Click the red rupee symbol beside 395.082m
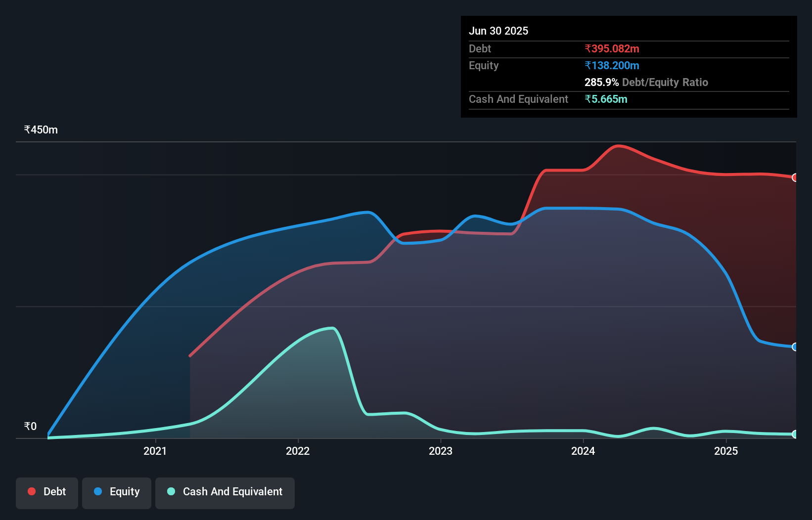This screenshot has width=812, height=520. click(x=588, y=48)
